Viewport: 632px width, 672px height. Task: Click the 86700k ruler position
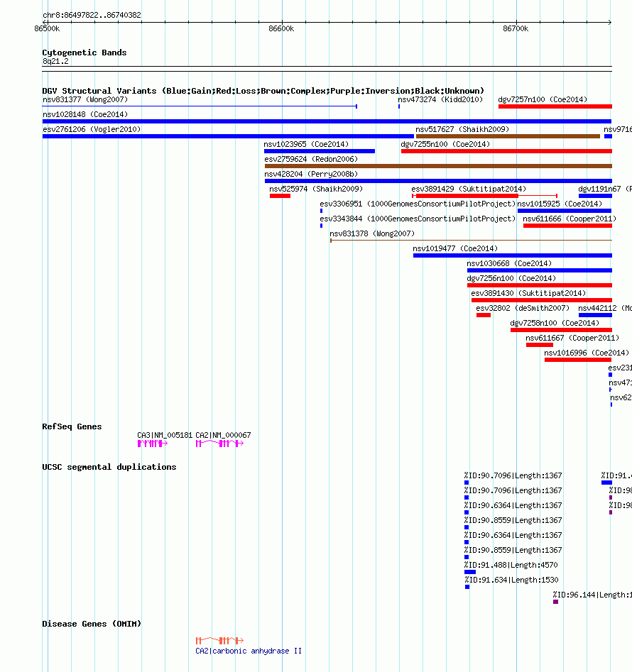tap(516, 28)
